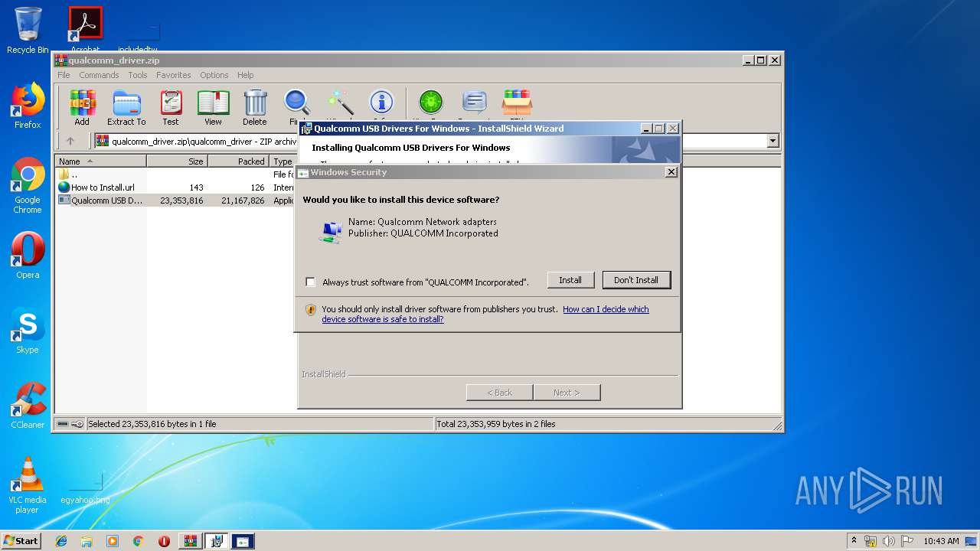
Task: Open Google Chrome desktop shortcut
Action: [x=28, y=185]
